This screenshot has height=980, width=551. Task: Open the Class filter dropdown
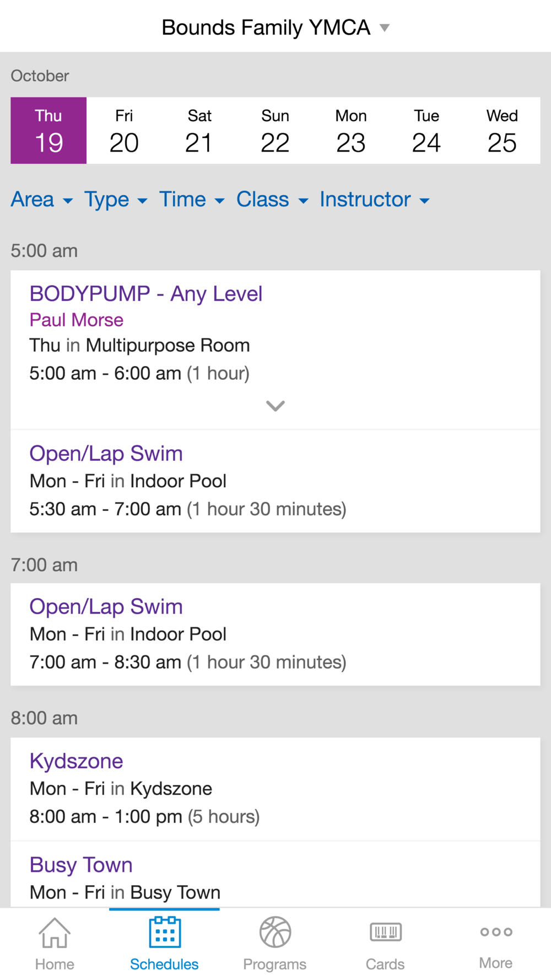pyautogui.click(x=272, y=200)
